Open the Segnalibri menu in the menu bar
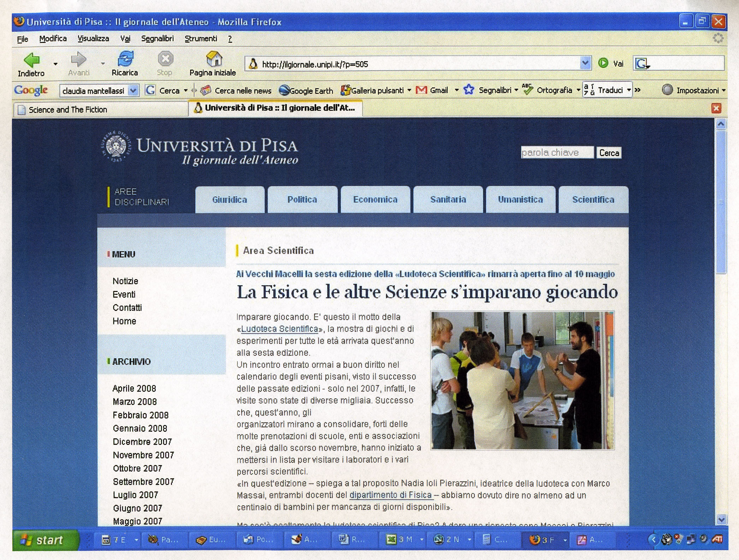The height and width of the screenshot is (560, 739). coord(157,39)
